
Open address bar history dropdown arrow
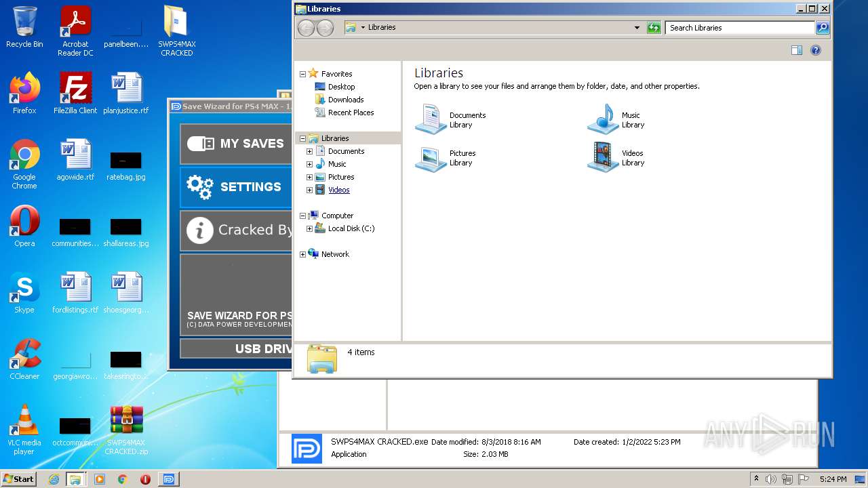tap(637, 28)
